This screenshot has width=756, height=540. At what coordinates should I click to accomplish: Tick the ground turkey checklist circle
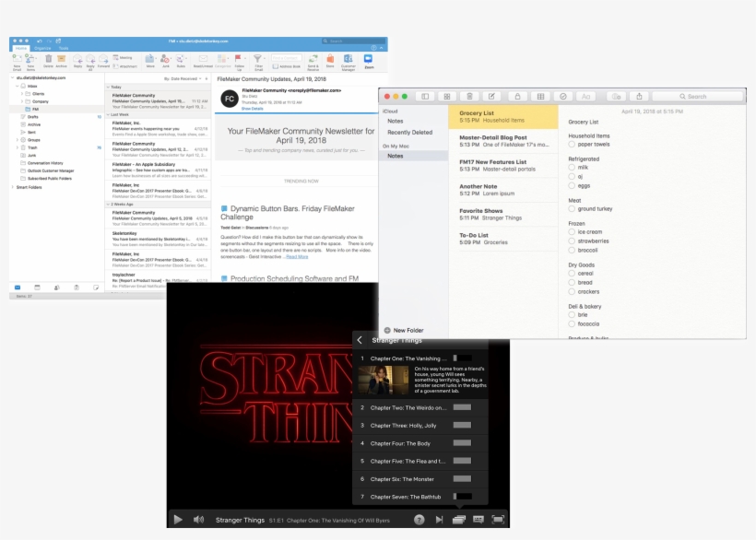pyautogui.click(x=572, y=209)
